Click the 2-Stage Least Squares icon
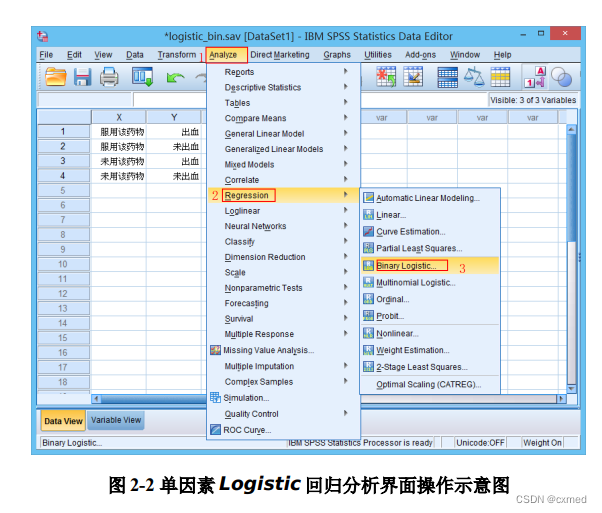602x513 pixels. tap(369, 367)
